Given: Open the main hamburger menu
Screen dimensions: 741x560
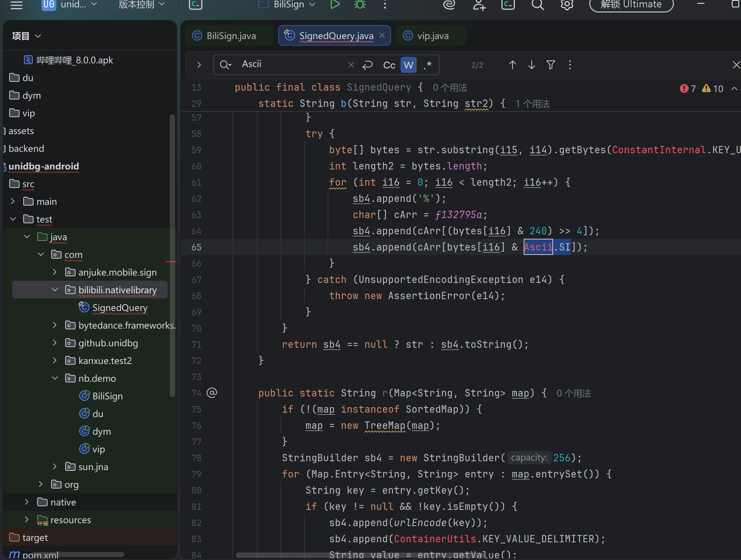Looking at the screenshot, I should point(17,5).
